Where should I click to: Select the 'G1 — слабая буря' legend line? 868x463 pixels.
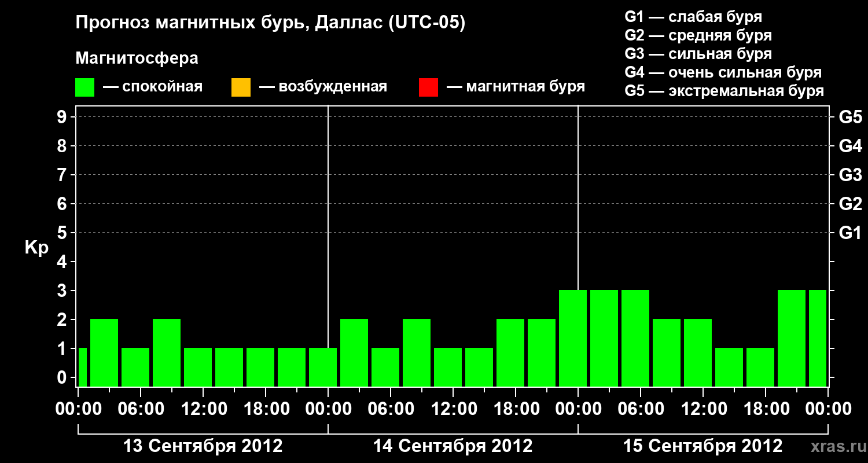pyautogui.click(x=693, y=17)
